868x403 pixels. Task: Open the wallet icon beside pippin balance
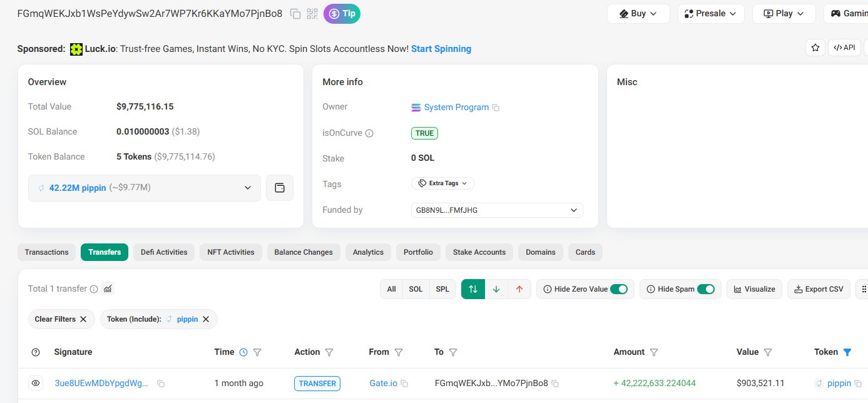(280, 188)
